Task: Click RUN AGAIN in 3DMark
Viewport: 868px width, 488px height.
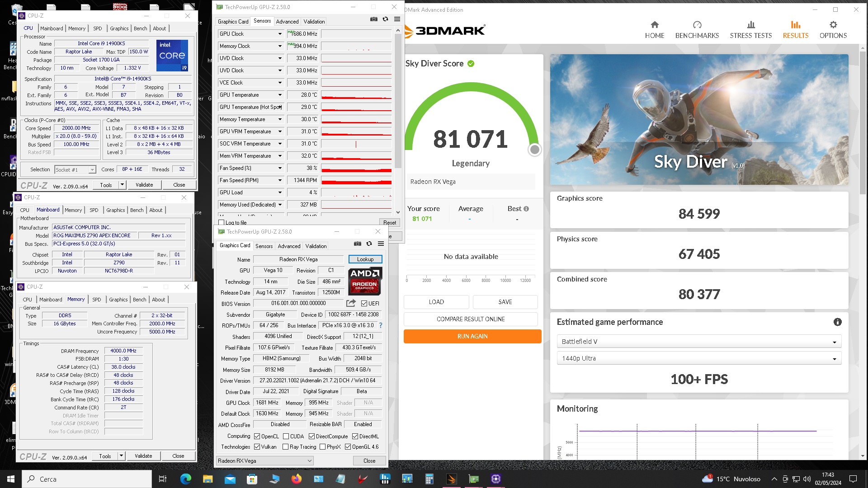Action: click(x=472, y=336)
